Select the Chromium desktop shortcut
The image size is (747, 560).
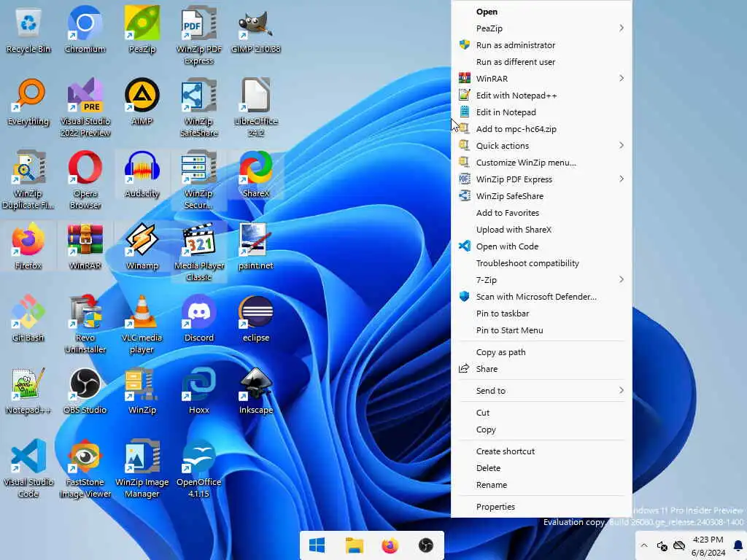click(85, 29)
